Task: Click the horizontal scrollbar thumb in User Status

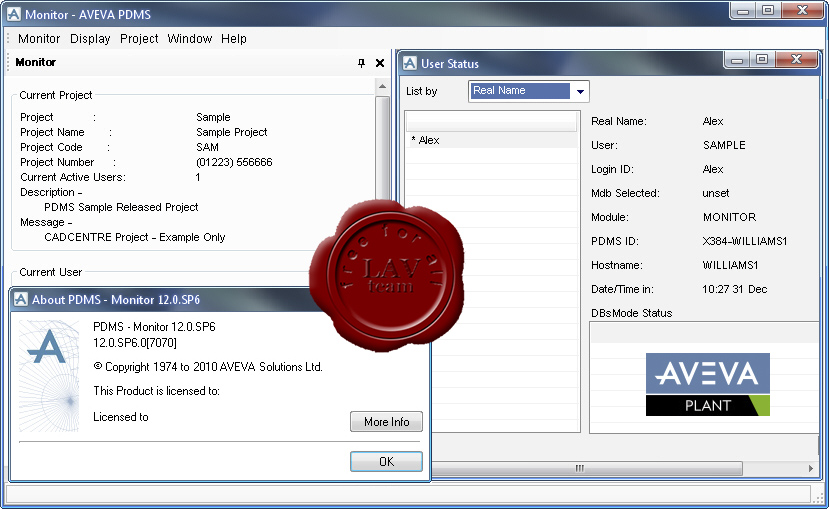Action: tap(579, 468)
